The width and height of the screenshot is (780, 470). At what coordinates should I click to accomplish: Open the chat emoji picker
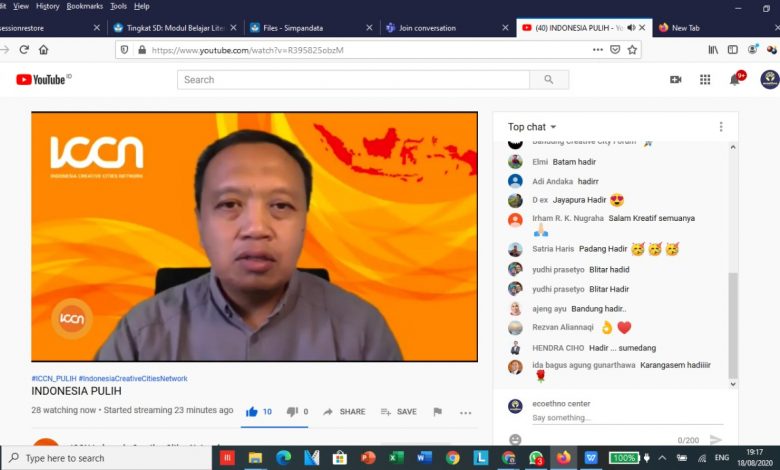[515, 440]
